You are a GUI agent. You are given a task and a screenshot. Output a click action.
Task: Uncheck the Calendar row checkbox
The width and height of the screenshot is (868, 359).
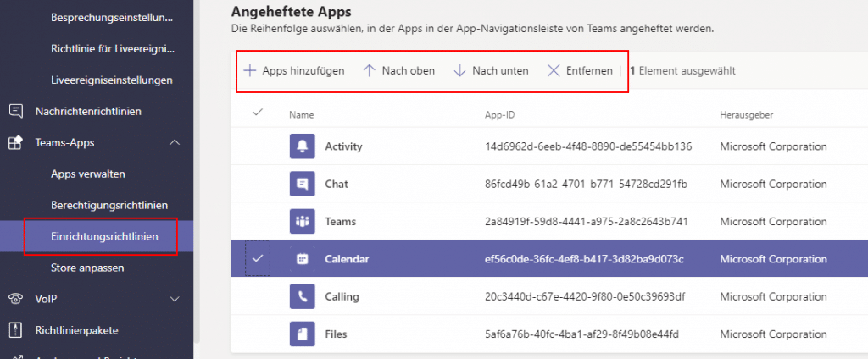[x=258, y=259]
